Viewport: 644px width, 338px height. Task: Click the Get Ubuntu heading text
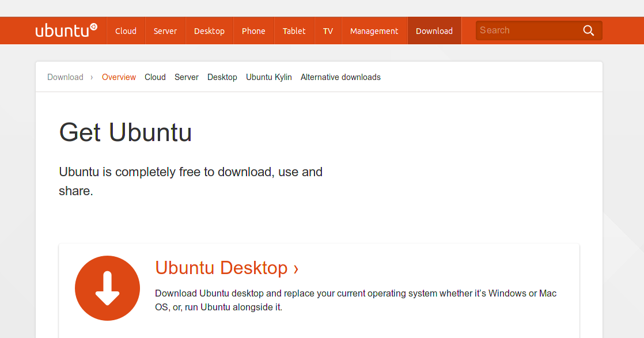(x=125, y=132)
